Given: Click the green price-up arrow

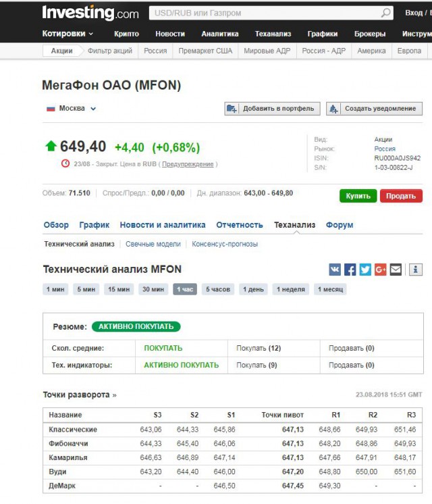Looking at the screenshot, I should coord(51,146).
